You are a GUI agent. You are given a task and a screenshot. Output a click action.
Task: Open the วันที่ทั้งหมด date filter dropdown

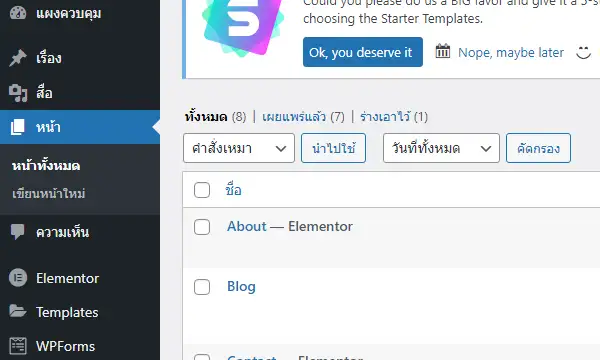[441, 148]
